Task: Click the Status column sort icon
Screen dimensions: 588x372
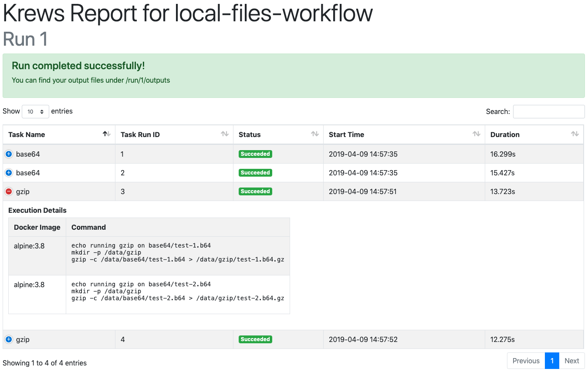Action: click(x=315, y=134)
